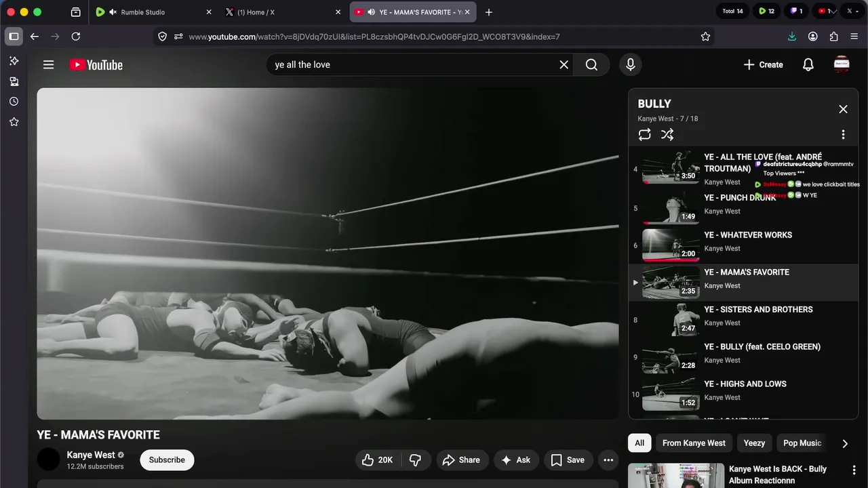Image resolution: width=868 pixels, height=488 pixels.
Task: Focus the browser address bar URL
Action: (374, 37)
